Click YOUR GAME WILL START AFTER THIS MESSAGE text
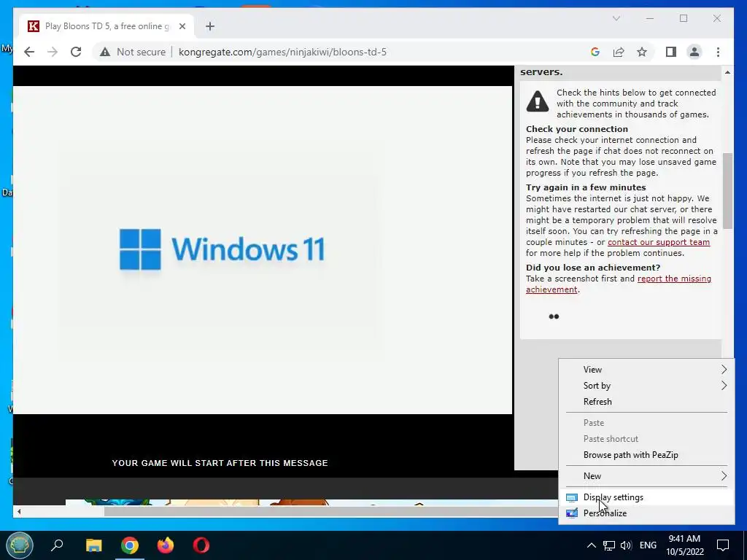The height and width of the screenshot is (560, 747). tap(220, 463)
